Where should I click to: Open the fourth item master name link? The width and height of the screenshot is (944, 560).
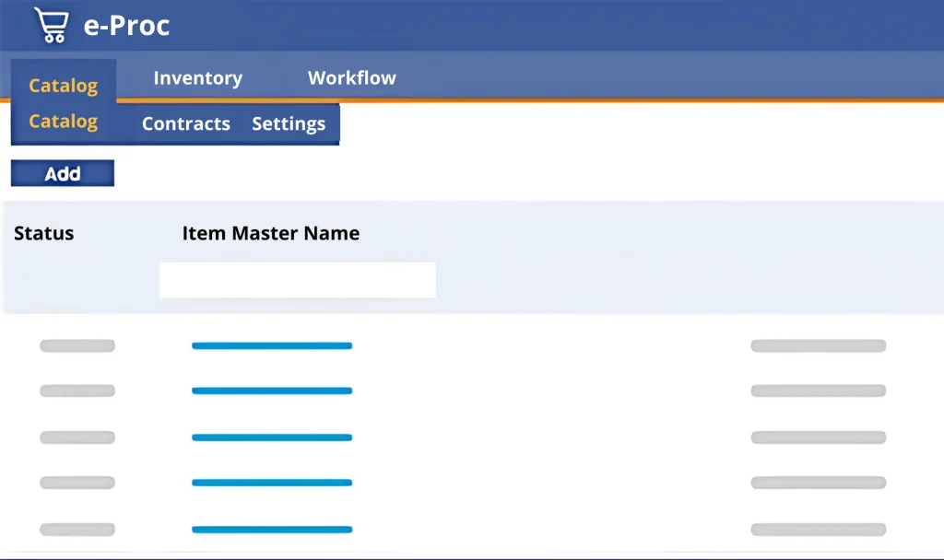coord(271,483)
